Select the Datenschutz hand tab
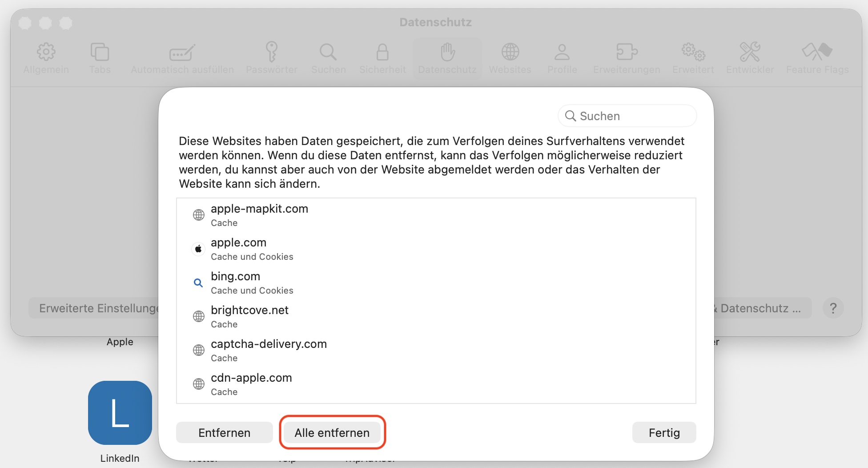This screenshot has width=868, height=468. 447,58
